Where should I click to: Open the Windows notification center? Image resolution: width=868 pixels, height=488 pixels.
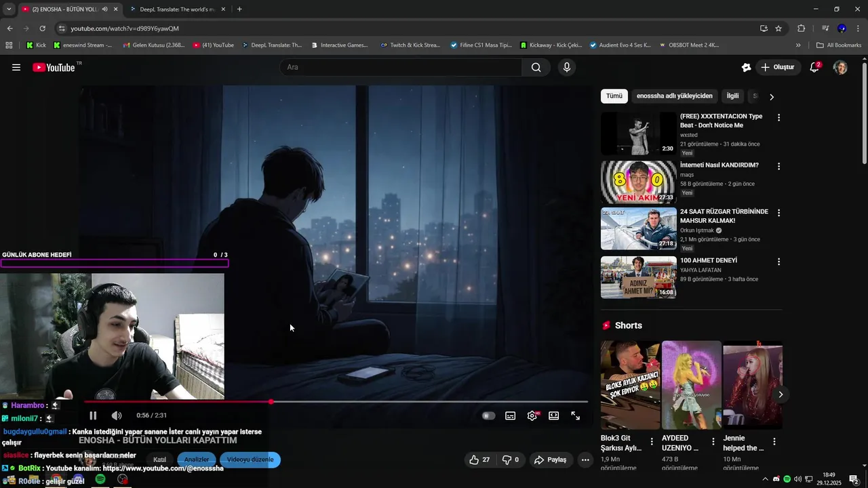854,479
